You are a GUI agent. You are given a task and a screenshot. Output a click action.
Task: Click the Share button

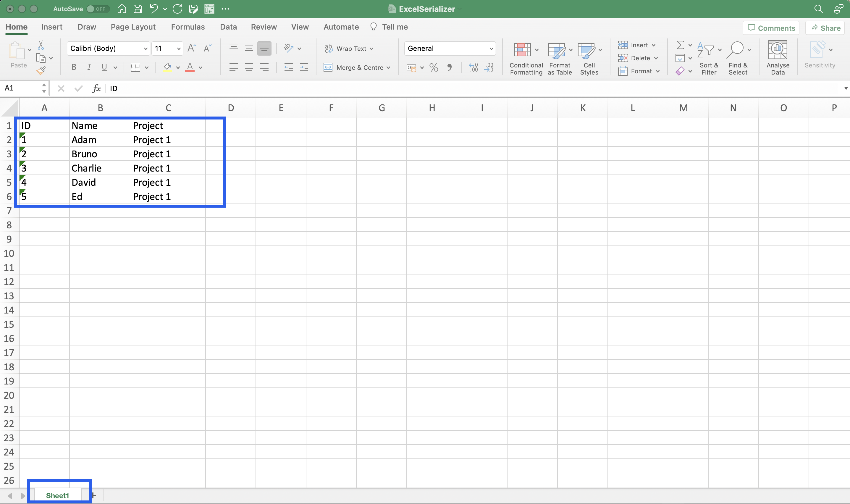[x=825, y=28]
